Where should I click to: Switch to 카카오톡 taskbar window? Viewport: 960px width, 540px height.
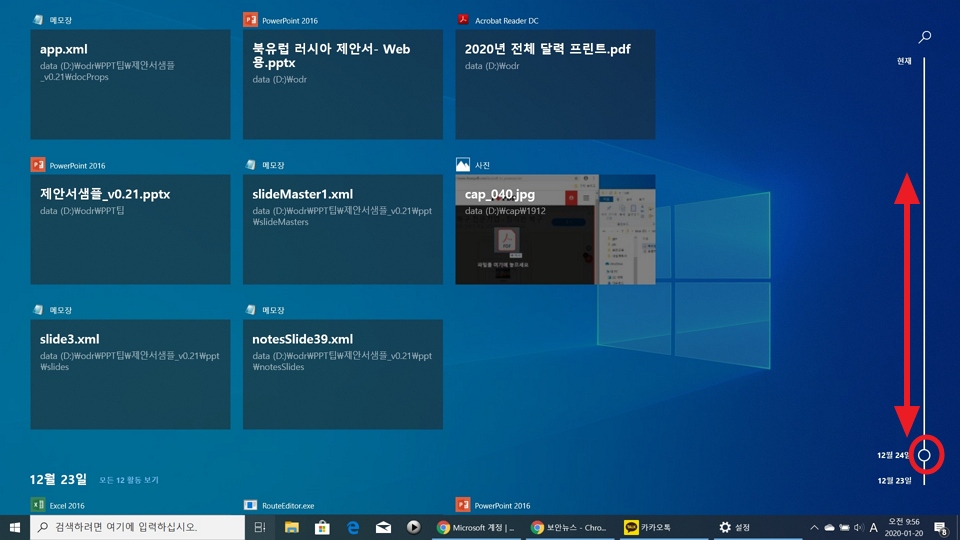coord(662,527)
